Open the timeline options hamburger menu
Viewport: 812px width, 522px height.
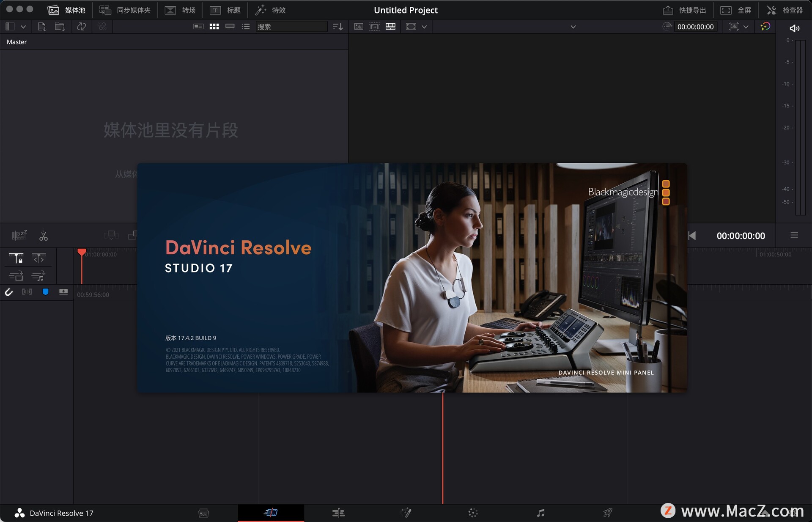coord(794,235)
